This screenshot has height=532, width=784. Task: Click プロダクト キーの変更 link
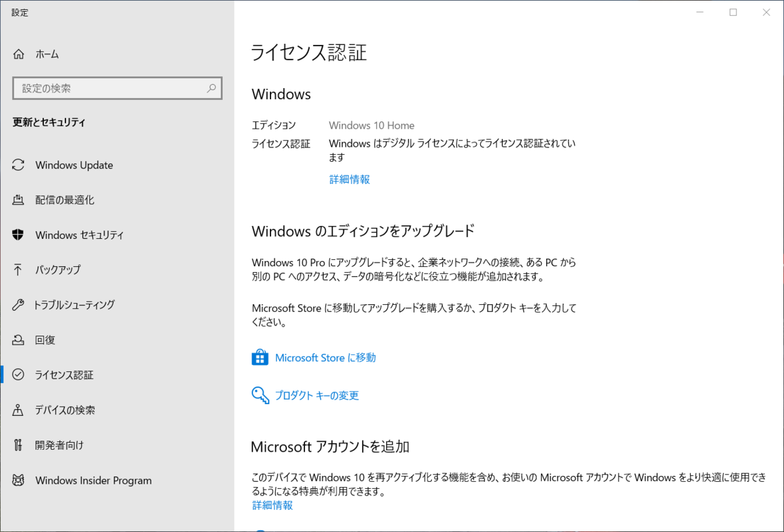[317, 395]
